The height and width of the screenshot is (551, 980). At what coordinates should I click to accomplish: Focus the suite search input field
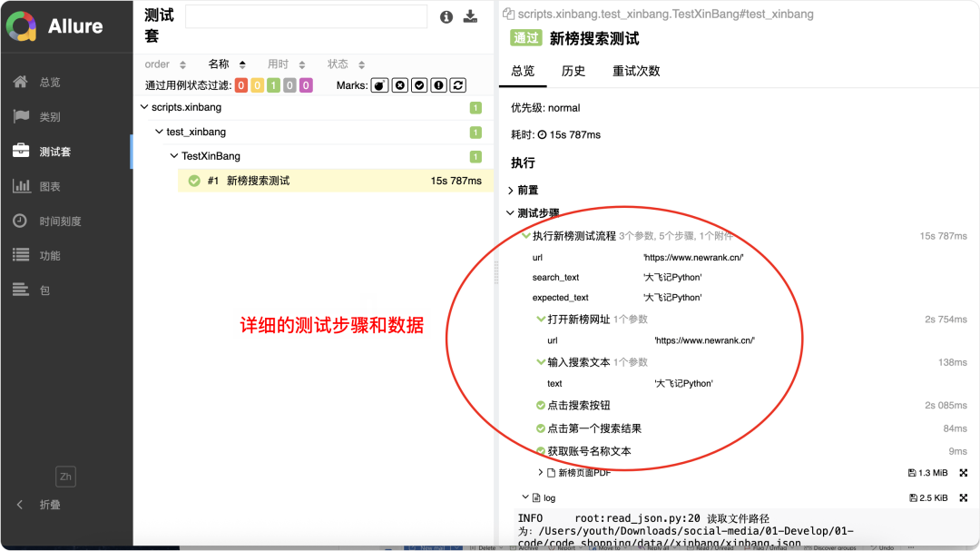307,17
